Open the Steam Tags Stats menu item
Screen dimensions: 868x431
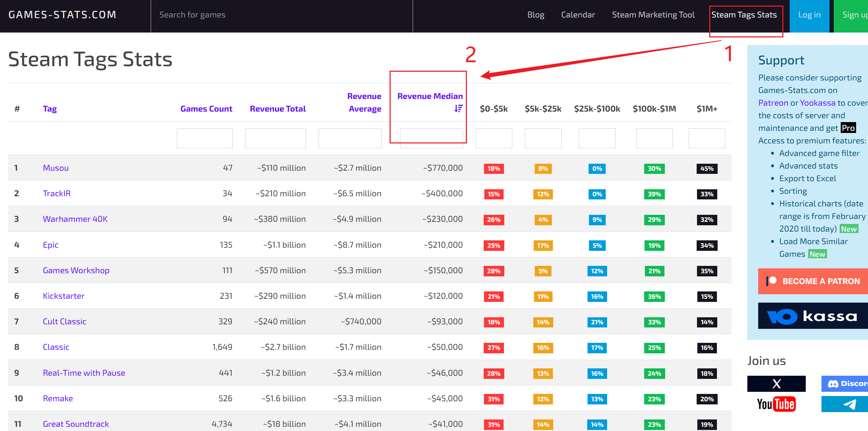[744, 15]
